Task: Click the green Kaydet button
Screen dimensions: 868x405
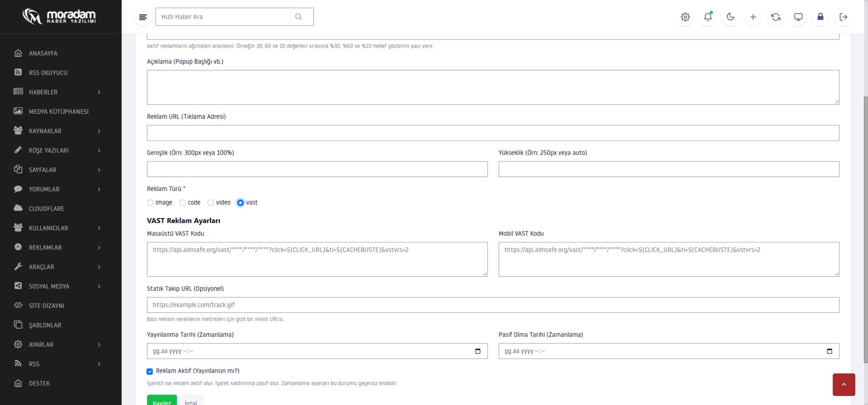Action: (162, 401)
